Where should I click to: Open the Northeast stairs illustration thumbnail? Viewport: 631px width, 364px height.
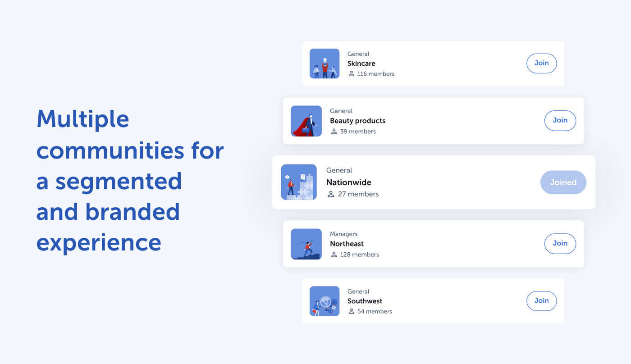[x=306, y=244]
